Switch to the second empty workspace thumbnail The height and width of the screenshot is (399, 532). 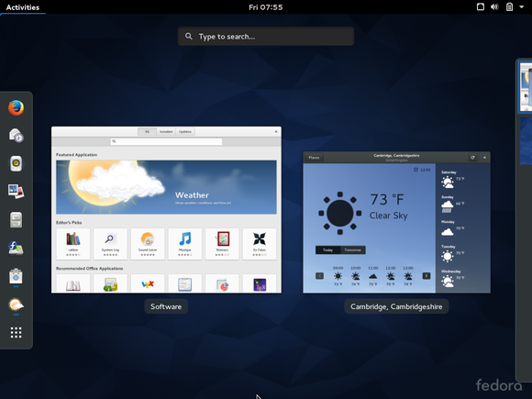[x=526, y=141]
